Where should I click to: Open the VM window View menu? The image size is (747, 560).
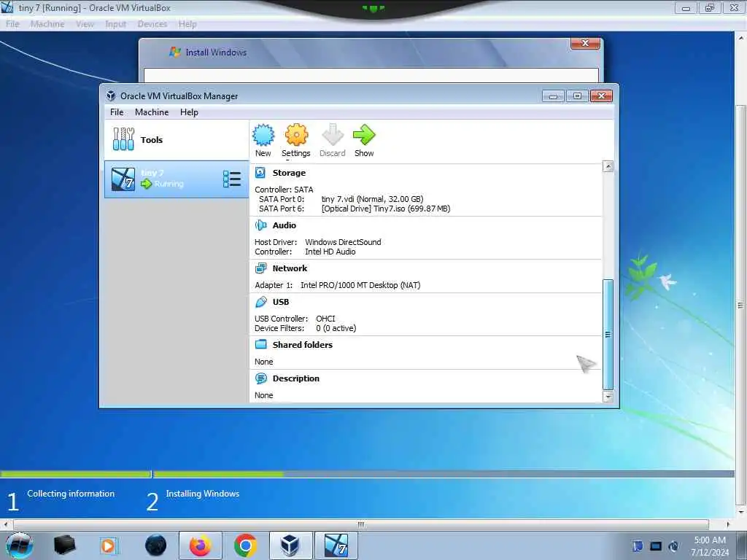85,24
